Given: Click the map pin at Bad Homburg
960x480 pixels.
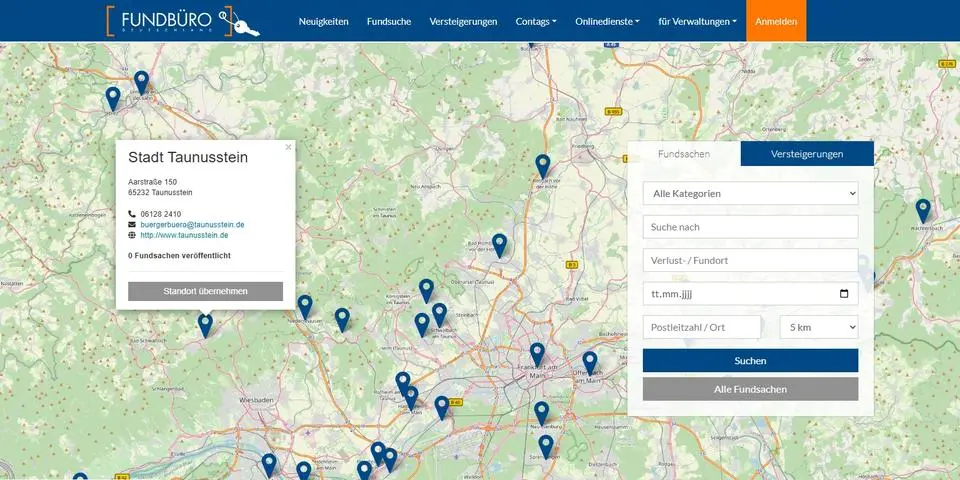Looking at the screenshot, I should click(x=499, y=244).
